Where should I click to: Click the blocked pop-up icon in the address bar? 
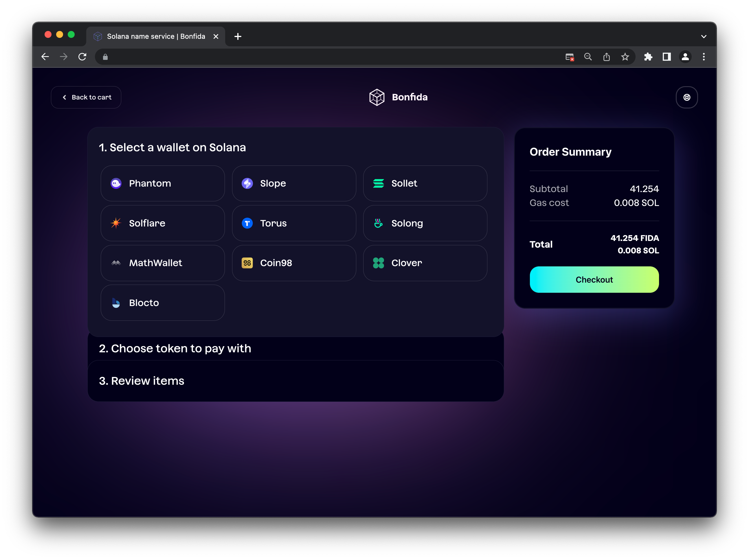coord(570,57)
